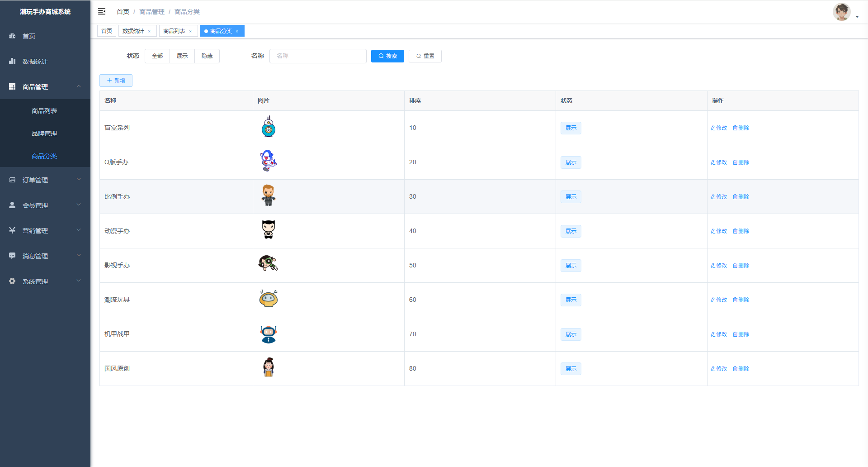
Task: Focus the 名称 search input field
Action: pyautogui.click(x=318, y=56)
